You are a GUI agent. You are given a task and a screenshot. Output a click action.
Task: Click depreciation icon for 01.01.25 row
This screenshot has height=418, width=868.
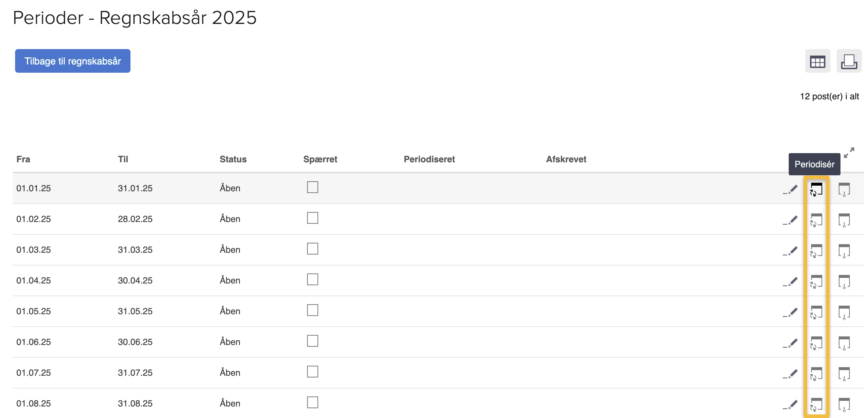coord(844,189)
